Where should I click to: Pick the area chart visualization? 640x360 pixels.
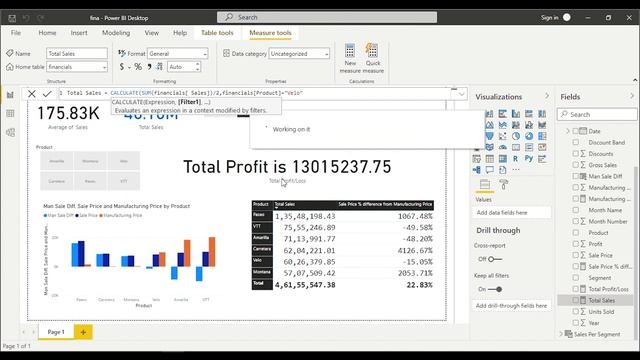coord(489,124)
